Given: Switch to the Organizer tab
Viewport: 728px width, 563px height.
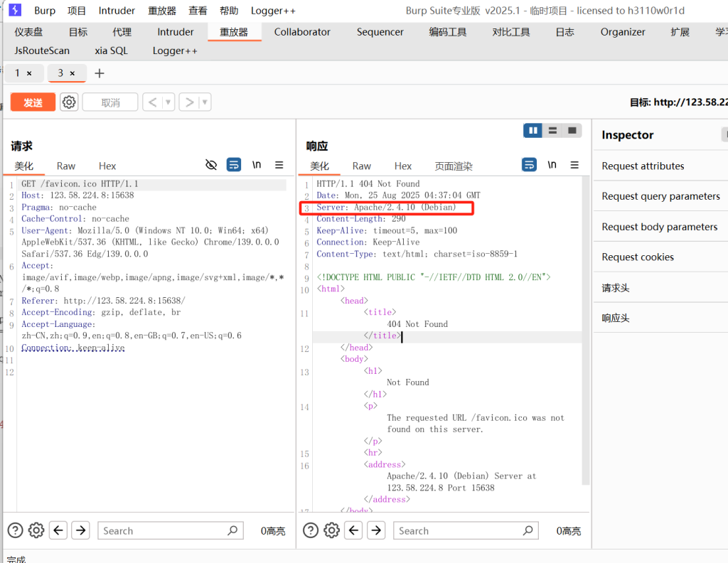Looking at the screenshot, I should tap(623, 32).
